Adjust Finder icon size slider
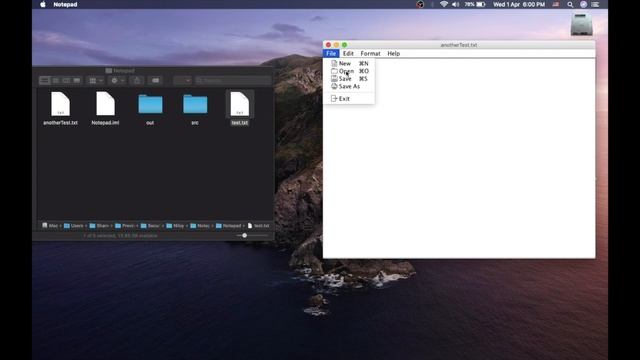This screenshot has height=360, width=640. click(x=244, y=236)
